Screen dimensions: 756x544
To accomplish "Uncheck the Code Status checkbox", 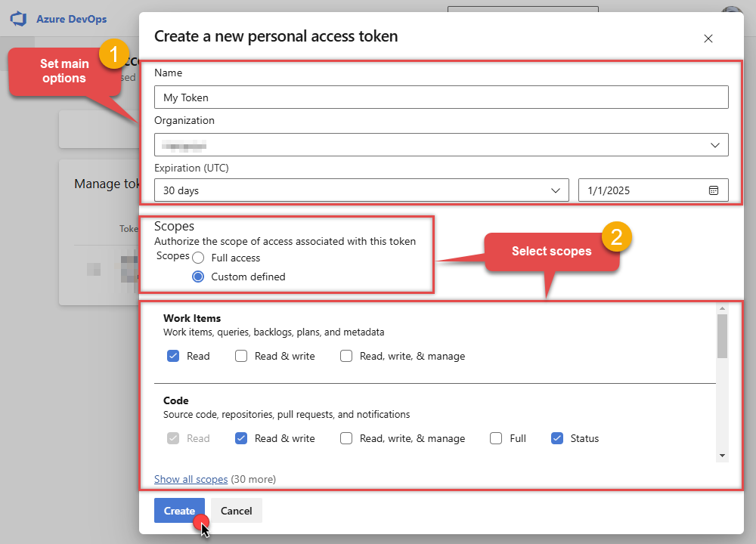I will pyautogui.click(x=557, y=438).
